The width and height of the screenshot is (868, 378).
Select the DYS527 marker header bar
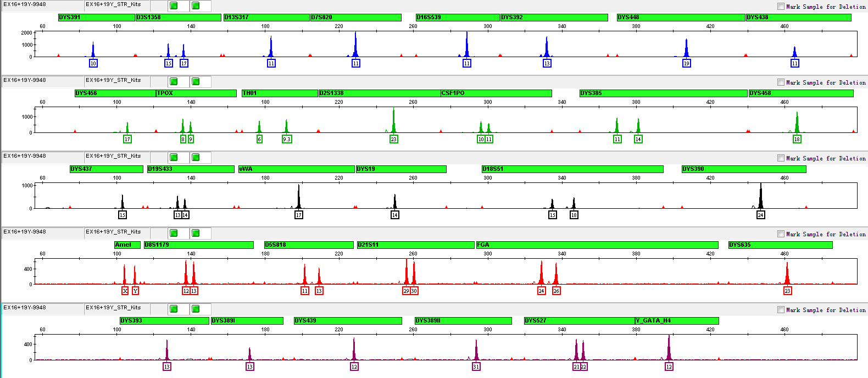(x=580, y=321)
